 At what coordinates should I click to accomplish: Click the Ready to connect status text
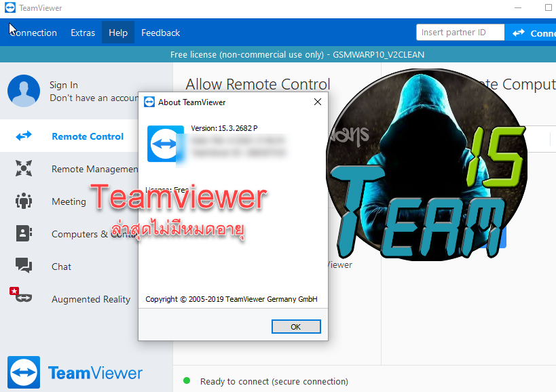click(274, 381)
